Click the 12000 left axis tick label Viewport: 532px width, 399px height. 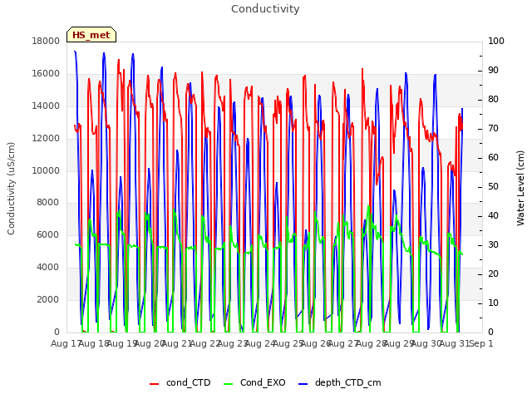[x=46, y=139]
